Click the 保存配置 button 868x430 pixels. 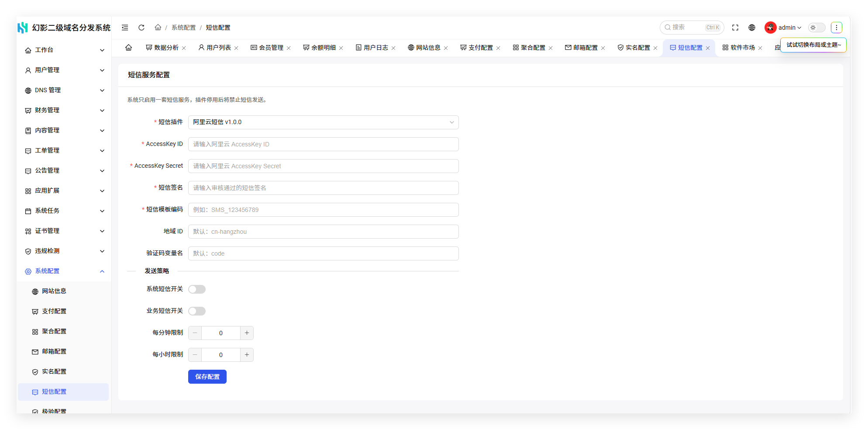pyautogui.click(x=207, y=377)
